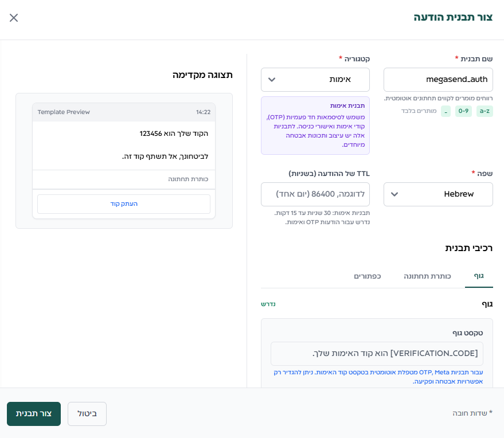The width and height of the screenshot is (504, 438).
Task: Click the underscore allowed character badge
Action: (x=446, y=111)
